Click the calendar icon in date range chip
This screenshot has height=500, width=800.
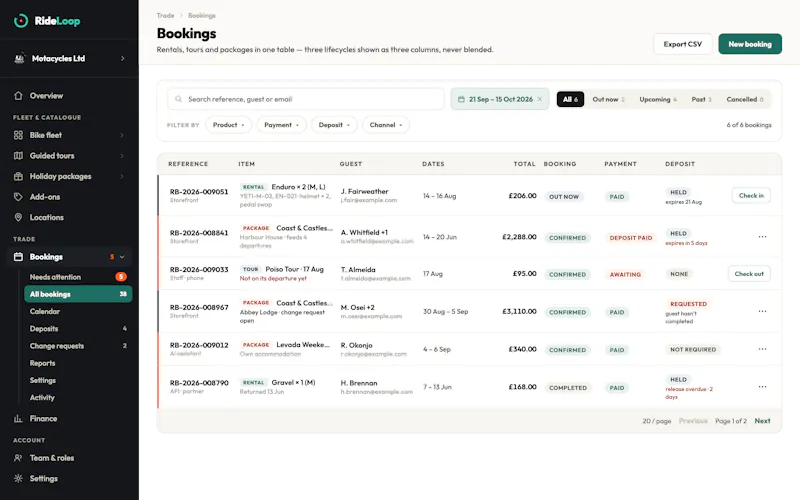pyautogui.click(x=461, y=99)
